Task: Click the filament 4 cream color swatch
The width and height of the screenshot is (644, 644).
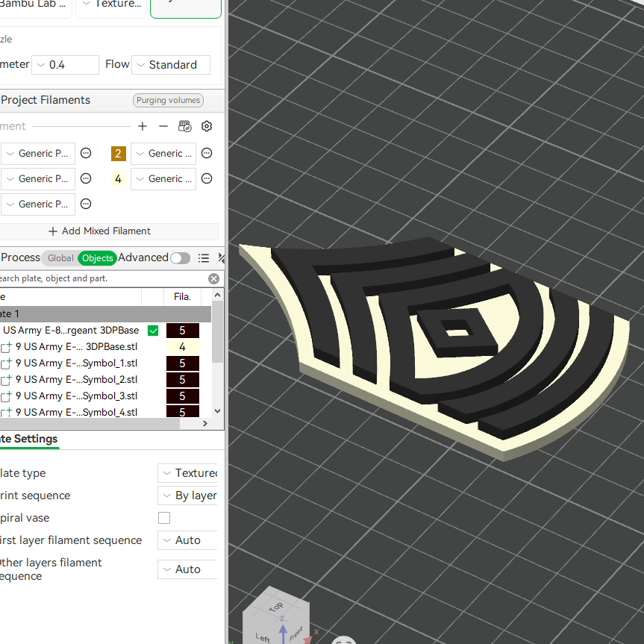Action: coord(119,179)
